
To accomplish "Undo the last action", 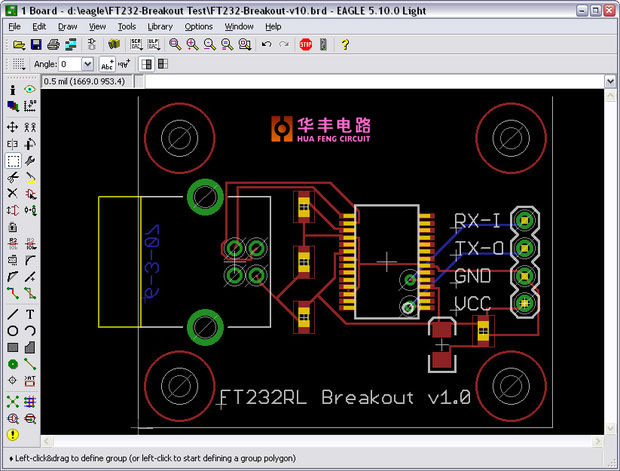I will click(x=267, y=44).
